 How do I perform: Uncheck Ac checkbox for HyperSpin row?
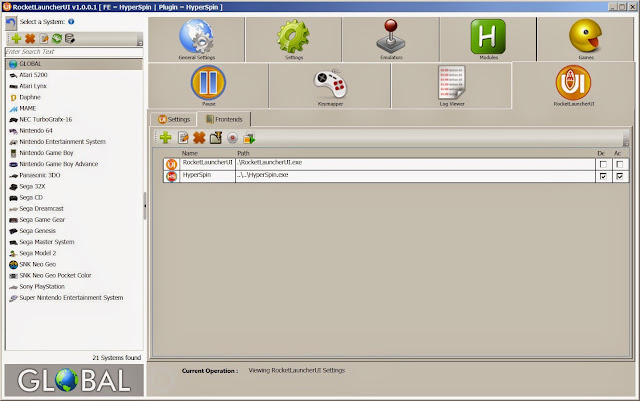(x=620, y=176)
